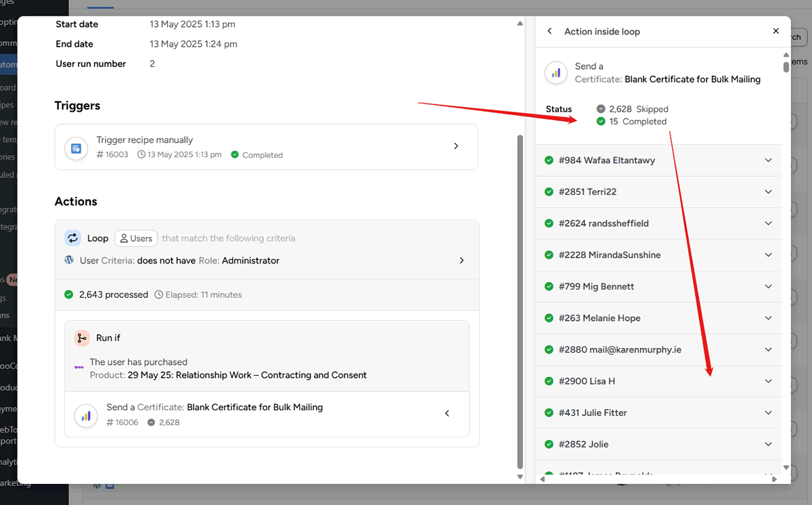Click the #16006 action ID text
812x505 pixels.
tap(122, 422)
